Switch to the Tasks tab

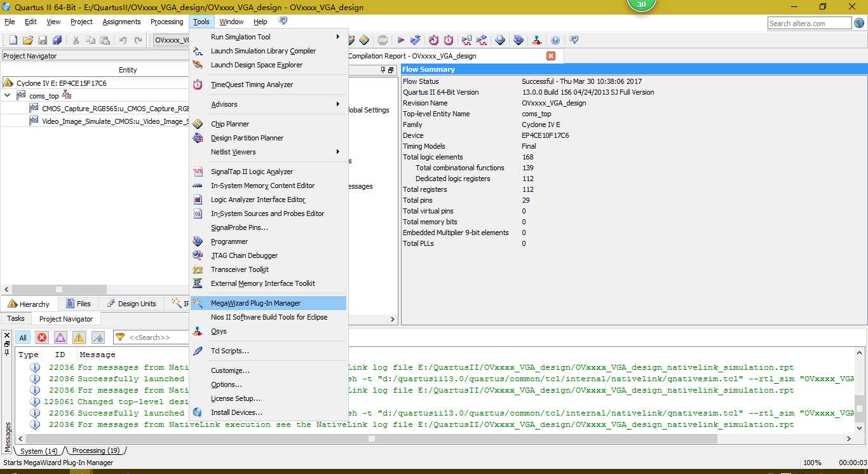16,318
